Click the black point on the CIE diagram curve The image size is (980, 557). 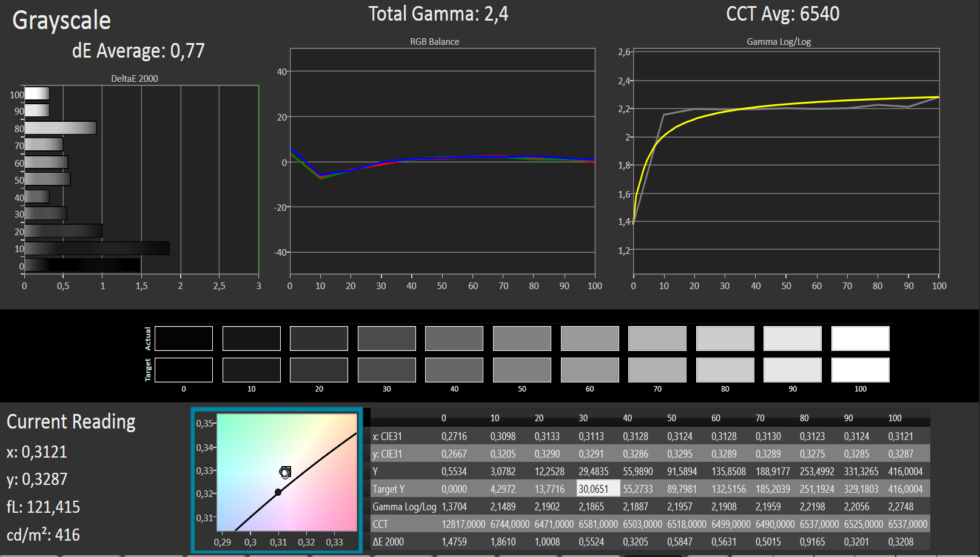[x=278, y=492]
